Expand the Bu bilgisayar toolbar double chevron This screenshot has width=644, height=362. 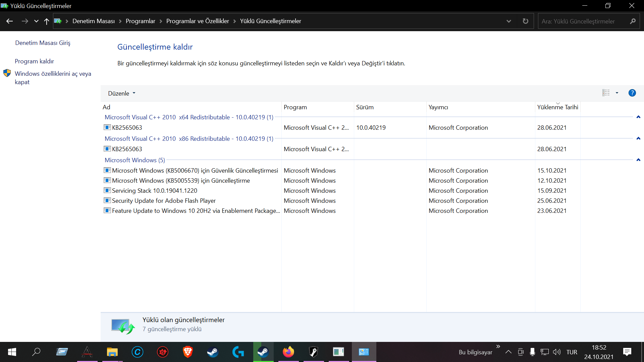coord(498,347)
